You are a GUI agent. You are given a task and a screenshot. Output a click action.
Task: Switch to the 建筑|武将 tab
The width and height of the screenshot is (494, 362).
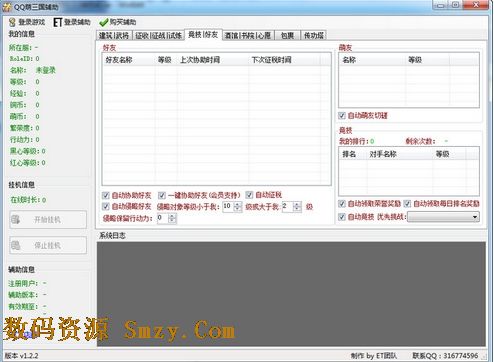tap(114, 35)
